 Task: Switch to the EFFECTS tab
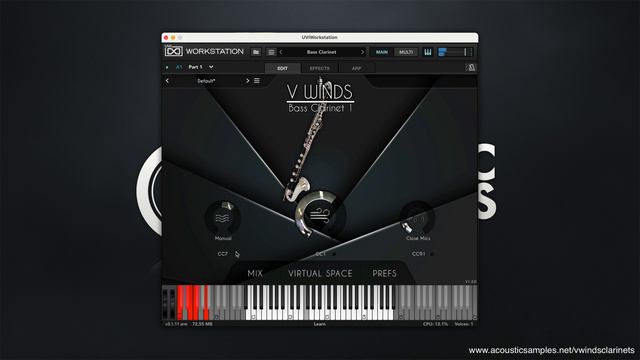coord(319,68)
